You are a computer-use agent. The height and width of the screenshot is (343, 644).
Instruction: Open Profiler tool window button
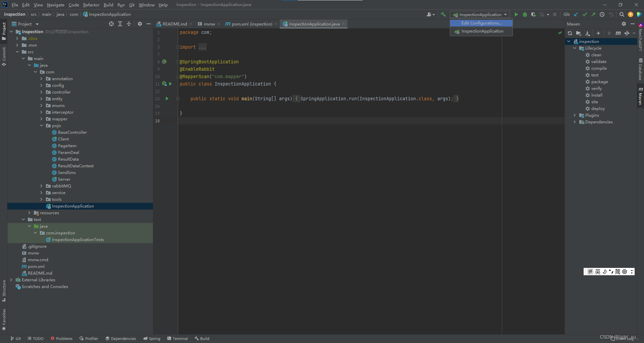pyautogui.click(x=89, y=339)
